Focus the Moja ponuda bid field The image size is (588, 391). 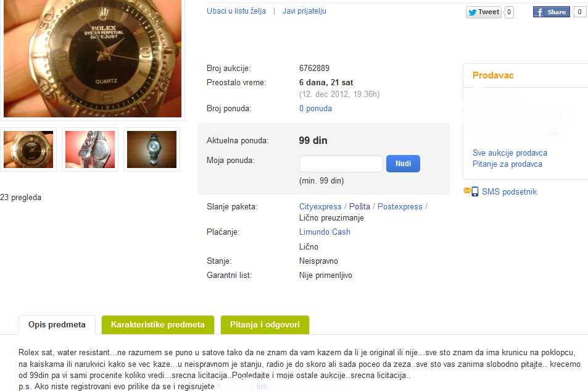[341, 164]
